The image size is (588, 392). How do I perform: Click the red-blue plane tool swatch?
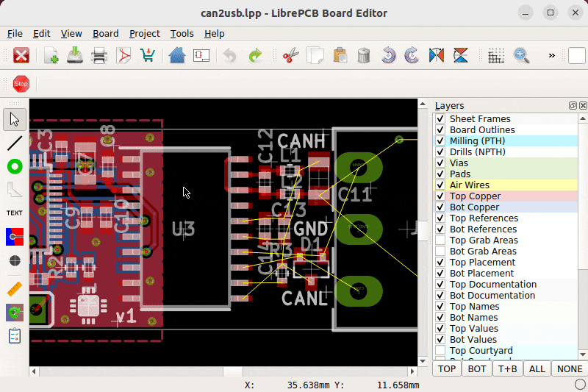click(15, 237)
